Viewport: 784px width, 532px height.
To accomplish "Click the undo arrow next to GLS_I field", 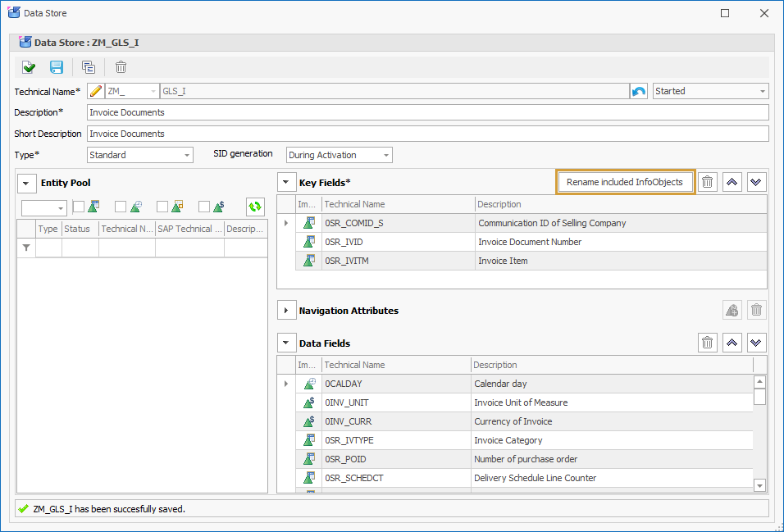I will pos(638,90).
